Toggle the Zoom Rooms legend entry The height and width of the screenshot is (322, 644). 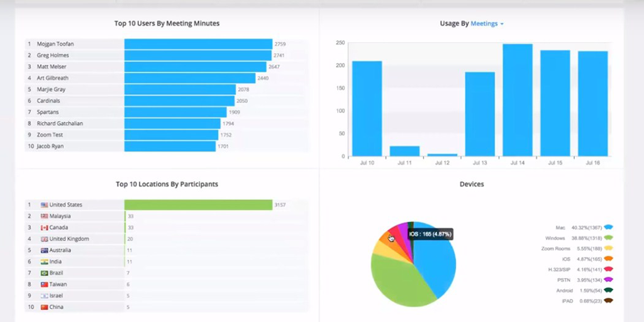[577, 248]
